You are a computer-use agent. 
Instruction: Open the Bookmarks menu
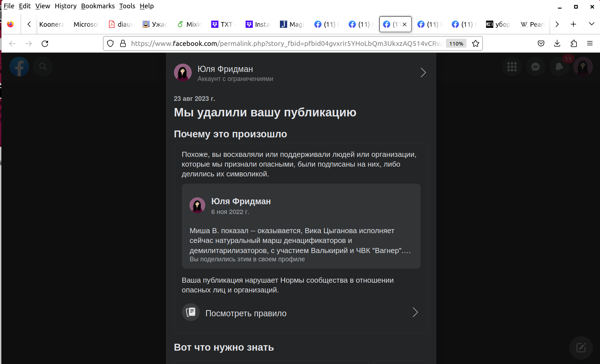pyautogui.click(x=98, y=6)
